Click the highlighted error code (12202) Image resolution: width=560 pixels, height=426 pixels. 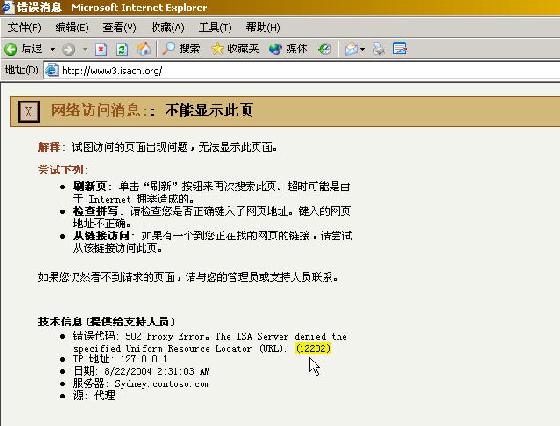tap(313, 348)
